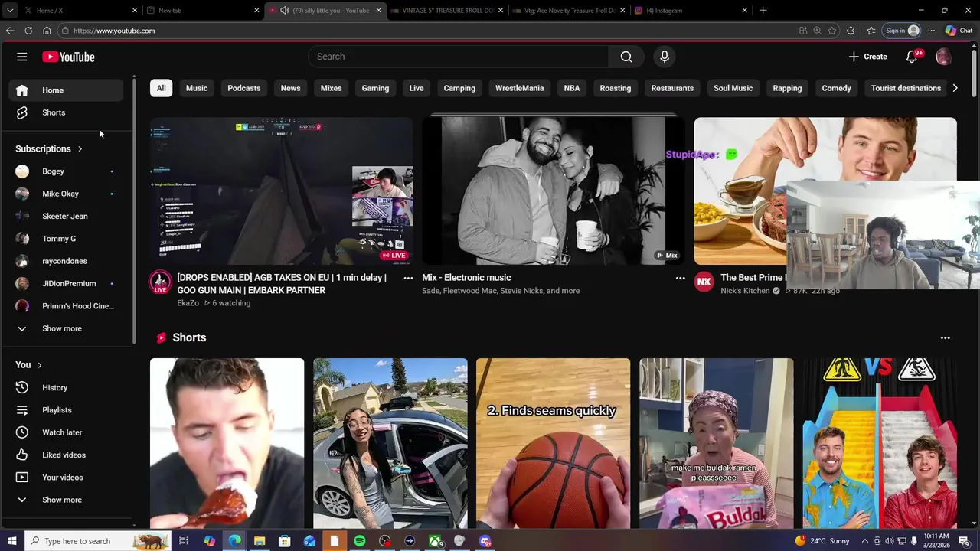Select the Podcasts filter chip

(244, 88)
